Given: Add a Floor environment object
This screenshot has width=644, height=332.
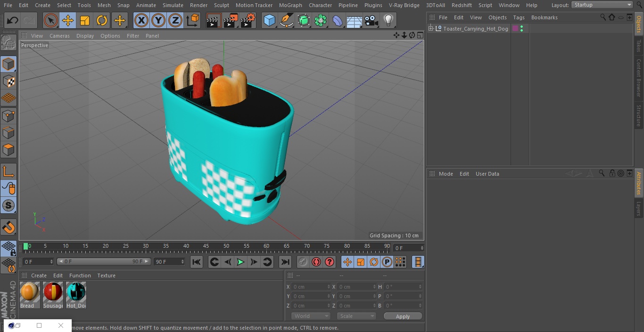Looking at the screenshot, I should pos(355,20).
